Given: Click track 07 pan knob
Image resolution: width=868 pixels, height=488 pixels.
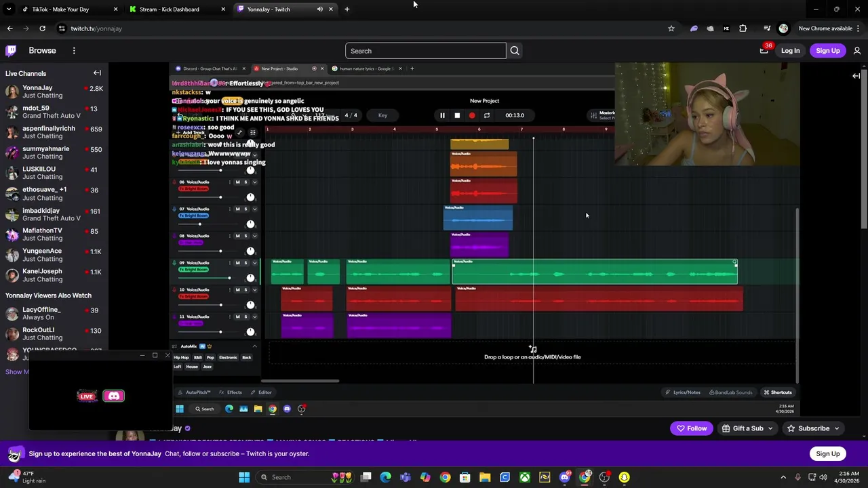Looking at the screenshot, I should 250,224.
